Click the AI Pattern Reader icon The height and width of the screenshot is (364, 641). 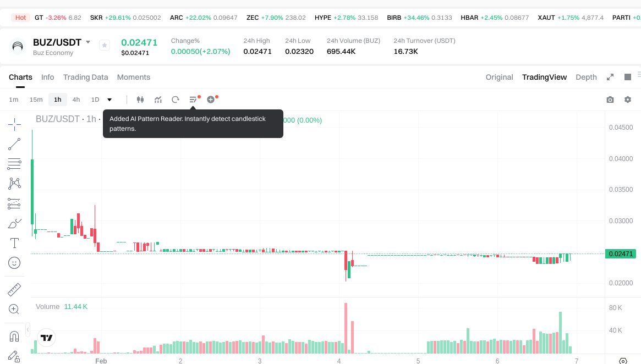coord(193,100)
